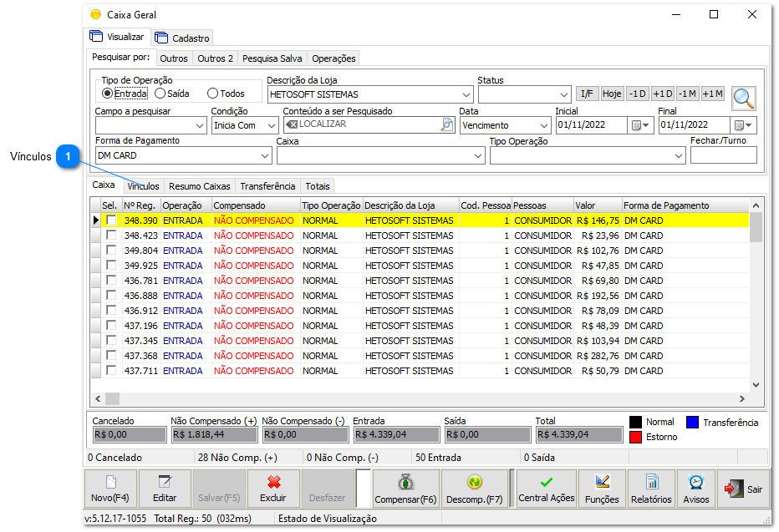Click Compensar(F6) money bag button

[405, 489]
